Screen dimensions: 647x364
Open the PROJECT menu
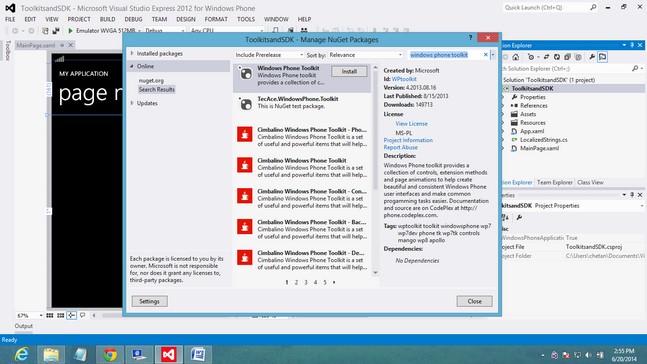click(x=79, y=19)
